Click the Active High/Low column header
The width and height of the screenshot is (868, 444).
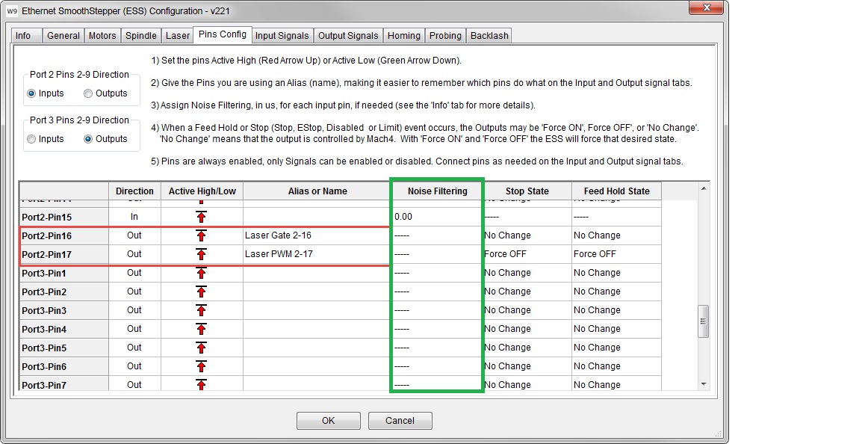(202, 191)
